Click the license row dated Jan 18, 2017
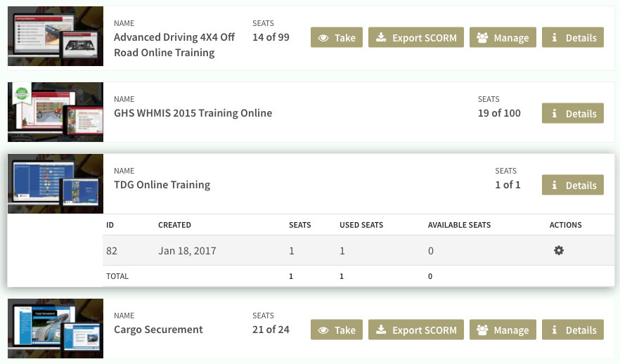The image size is (620, 364). (359, 251)
